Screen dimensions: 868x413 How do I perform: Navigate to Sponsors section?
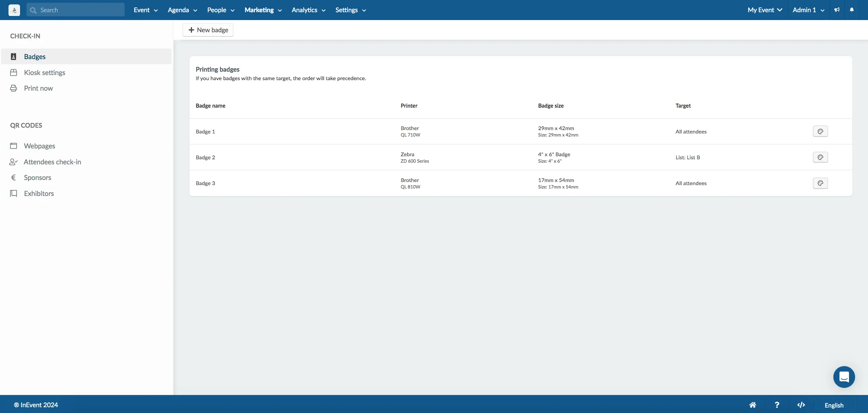coord(37,178)
